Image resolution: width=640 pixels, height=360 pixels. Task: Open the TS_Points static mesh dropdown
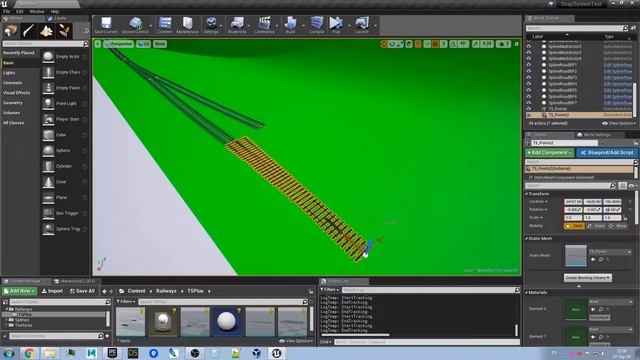(610, 252)
